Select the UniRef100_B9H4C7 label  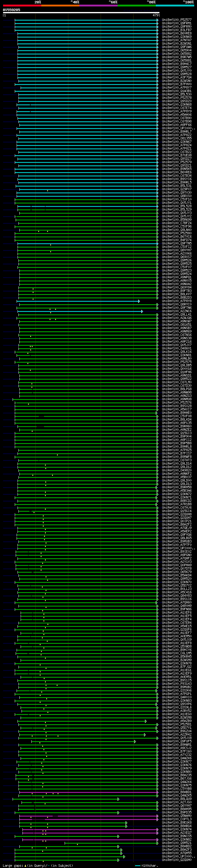pyautogui.click(x=177, y=64)
